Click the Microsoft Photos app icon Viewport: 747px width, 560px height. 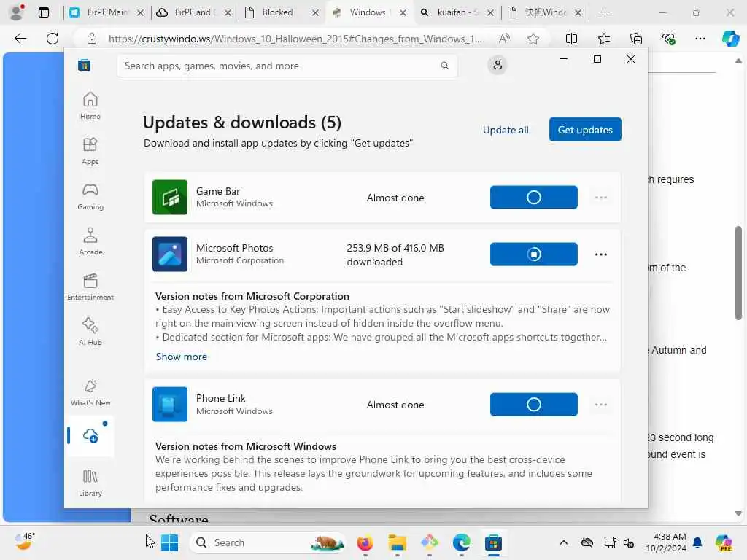pos(169,254)
